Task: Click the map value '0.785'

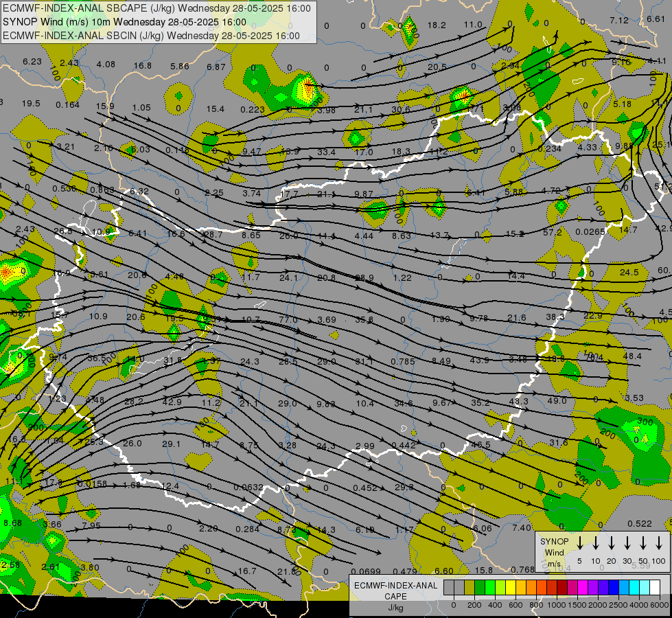Action: click(x=403, y=362)
